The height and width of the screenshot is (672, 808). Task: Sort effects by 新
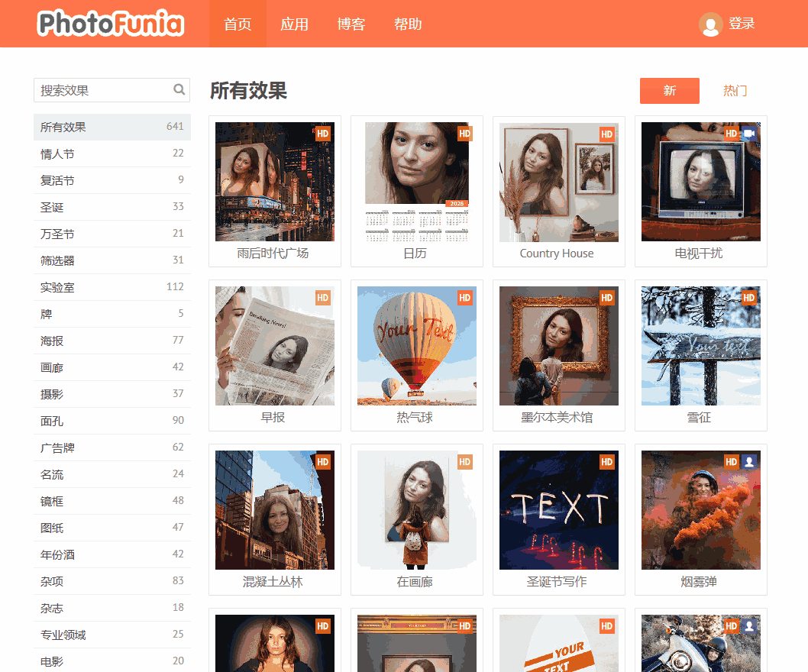(x=669, y=91)
